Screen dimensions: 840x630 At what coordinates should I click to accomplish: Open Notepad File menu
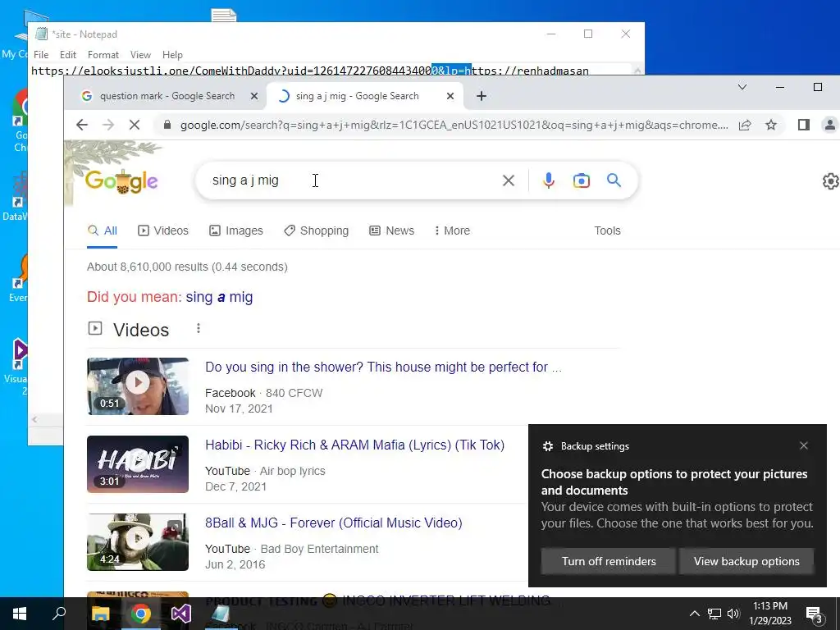pyautogui.click(x=41, y=55)
